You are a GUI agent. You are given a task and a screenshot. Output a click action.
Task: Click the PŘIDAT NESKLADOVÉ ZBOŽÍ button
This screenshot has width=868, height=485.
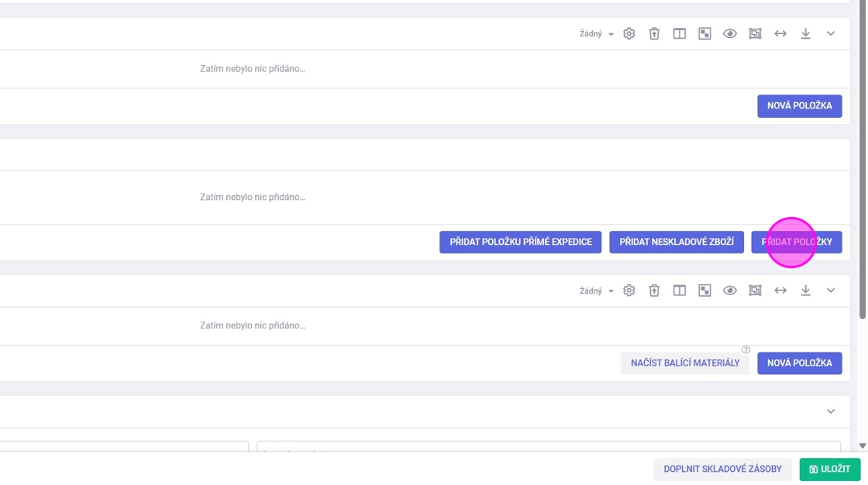pyautogui.click(x=677, y=242)
